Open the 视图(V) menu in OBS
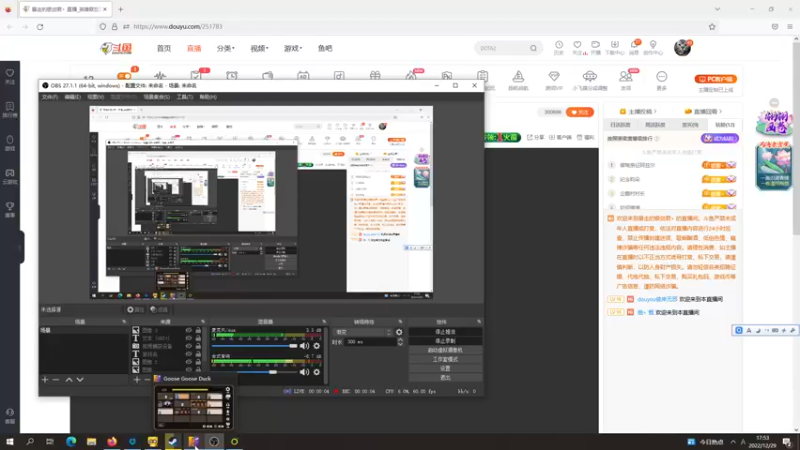The height and width of the screenshot is (450, 800). point(95,97)
